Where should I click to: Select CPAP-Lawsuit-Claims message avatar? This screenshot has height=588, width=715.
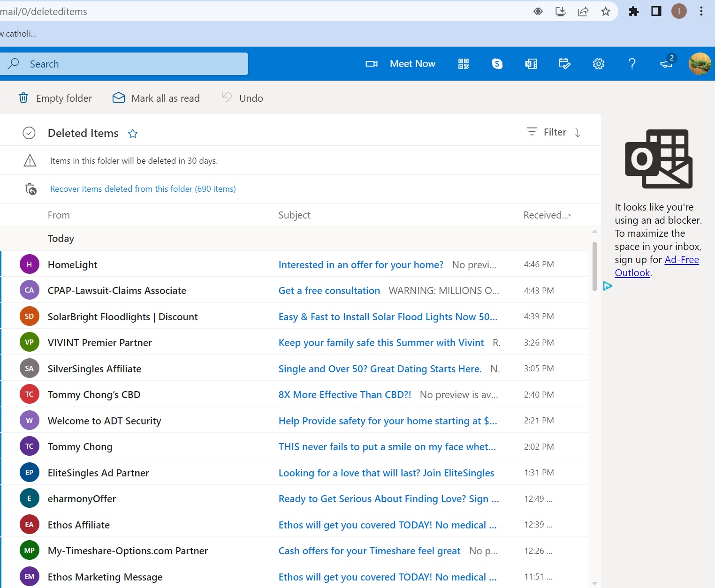click(29, 290)
